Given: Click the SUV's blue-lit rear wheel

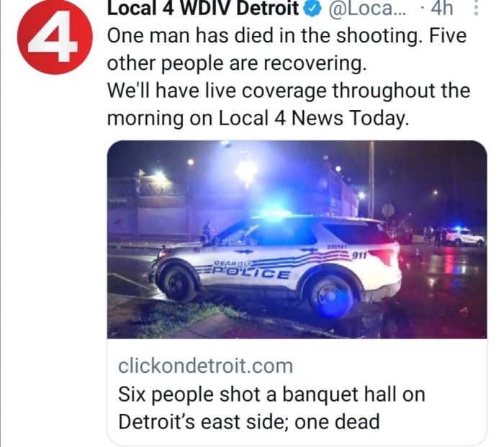Looking at the screenshot, I should pos(330,296).
